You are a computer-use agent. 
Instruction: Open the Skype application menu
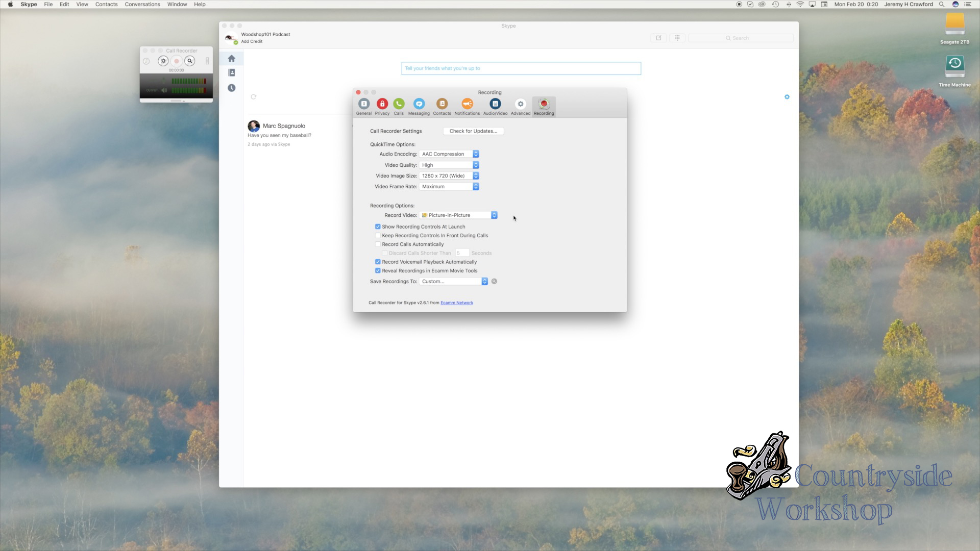29,4
